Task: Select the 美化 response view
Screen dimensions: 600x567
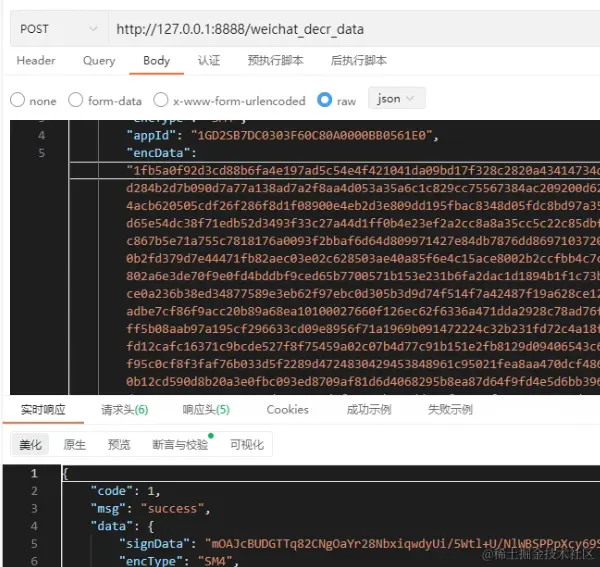Action: coord(31,445)
